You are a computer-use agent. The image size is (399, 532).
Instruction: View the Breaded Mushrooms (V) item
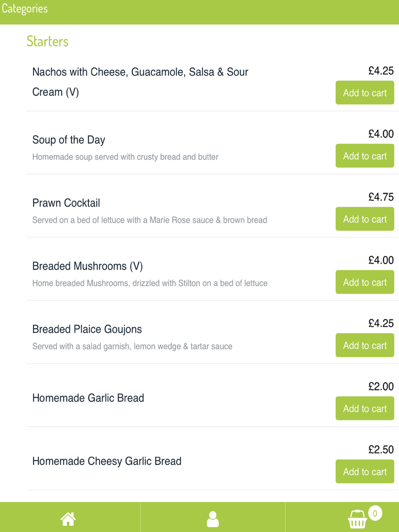click(x=87, y=266)
